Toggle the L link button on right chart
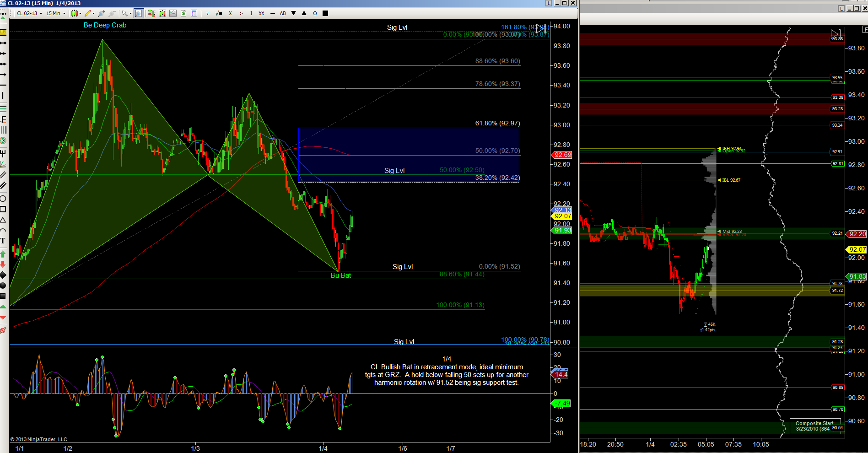This screenshot has height=453, width=868. pos(841,8)
